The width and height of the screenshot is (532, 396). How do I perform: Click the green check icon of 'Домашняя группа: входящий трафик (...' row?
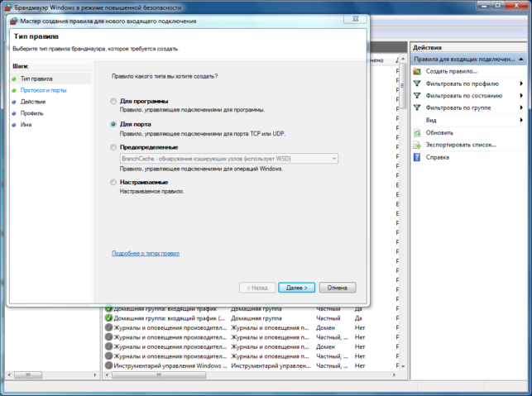click(108, 318)
